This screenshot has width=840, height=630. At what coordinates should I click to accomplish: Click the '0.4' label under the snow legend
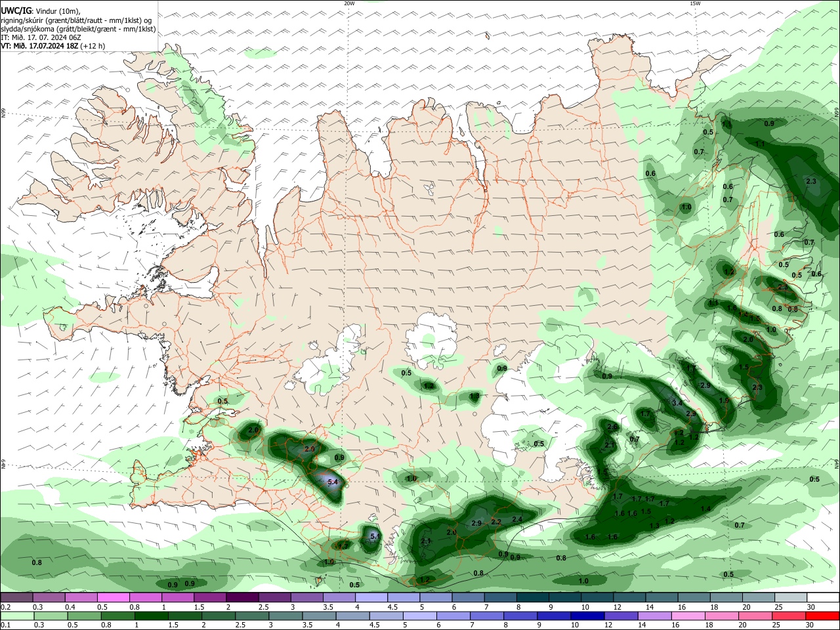[70, 607]
